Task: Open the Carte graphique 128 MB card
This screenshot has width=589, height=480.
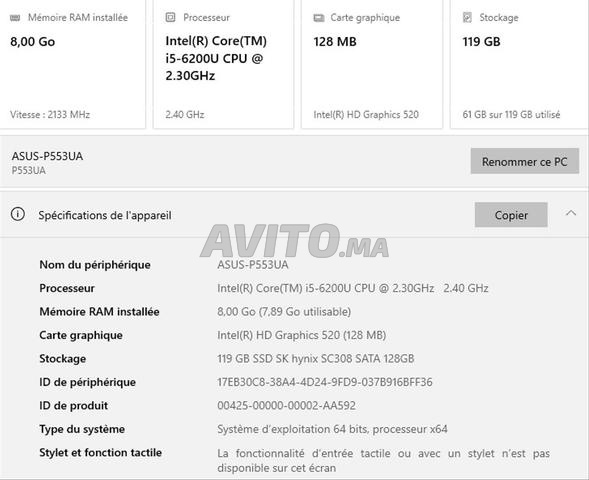Action: (372, 65)
